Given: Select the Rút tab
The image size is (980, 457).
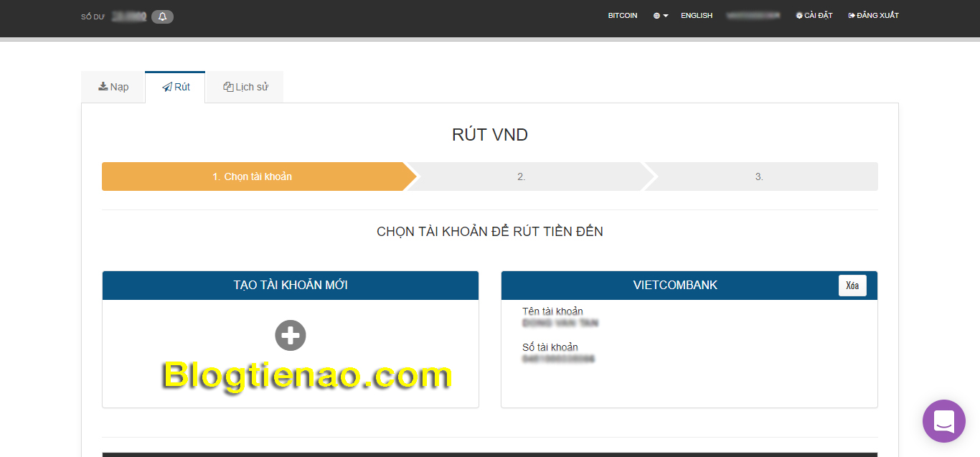Looking at the screenshot, I should 176,87.
